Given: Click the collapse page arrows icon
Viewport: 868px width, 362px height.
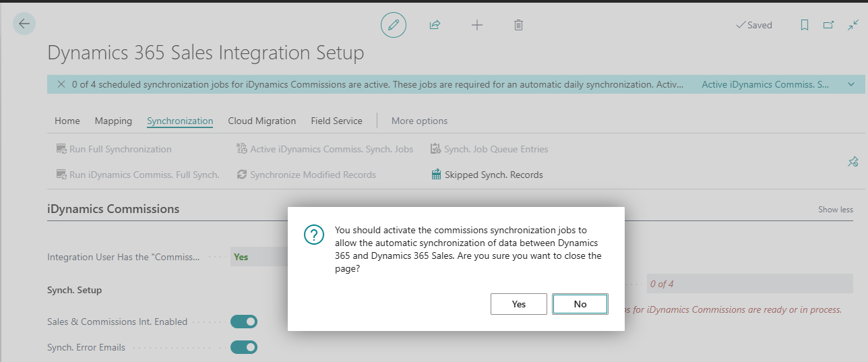Looking at the screenshot, I should [852, 25].
